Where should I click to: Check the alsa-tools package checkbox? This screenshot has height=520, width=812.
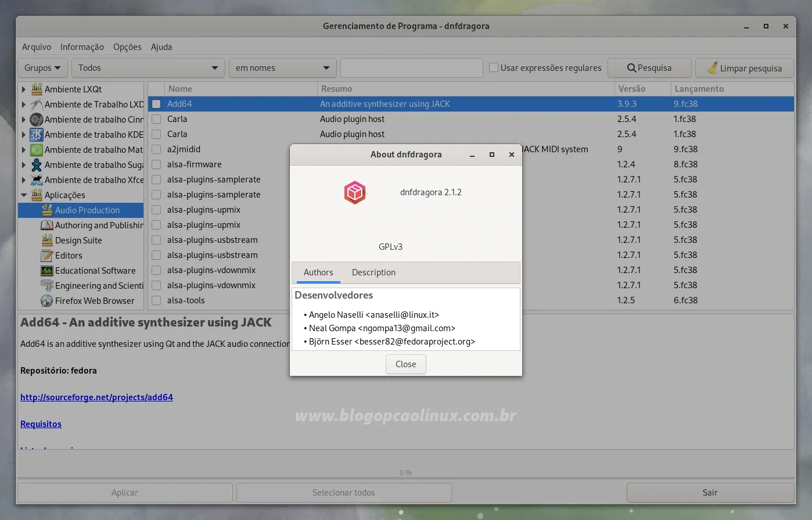156,300
